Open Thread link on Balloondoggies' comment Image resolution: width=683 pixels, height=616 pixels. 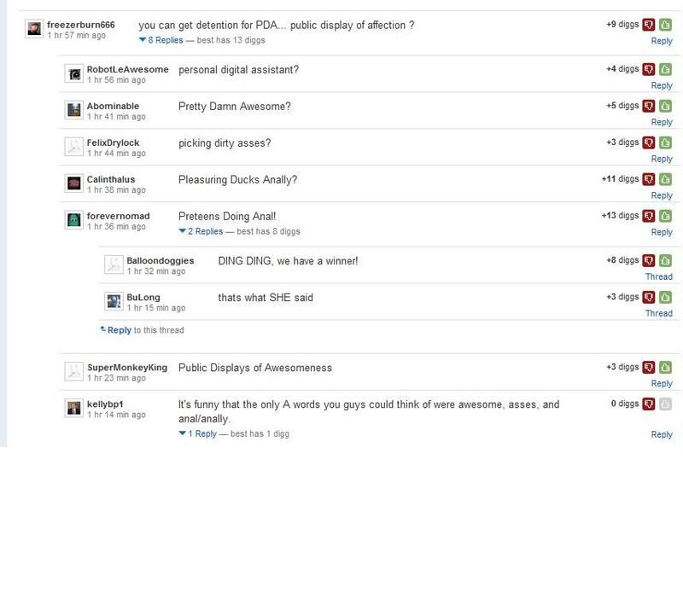point(658,276)
